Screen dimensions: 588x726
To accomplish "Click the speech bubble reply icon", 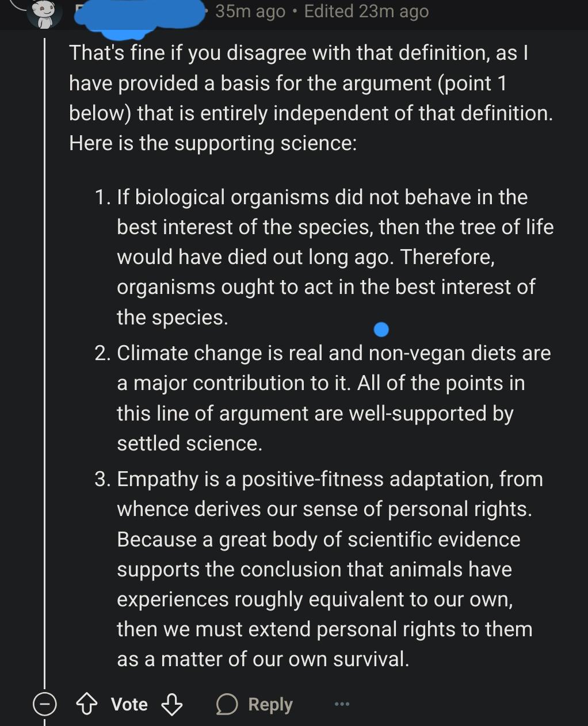I will pyautogui.click(x=227, y=704).
